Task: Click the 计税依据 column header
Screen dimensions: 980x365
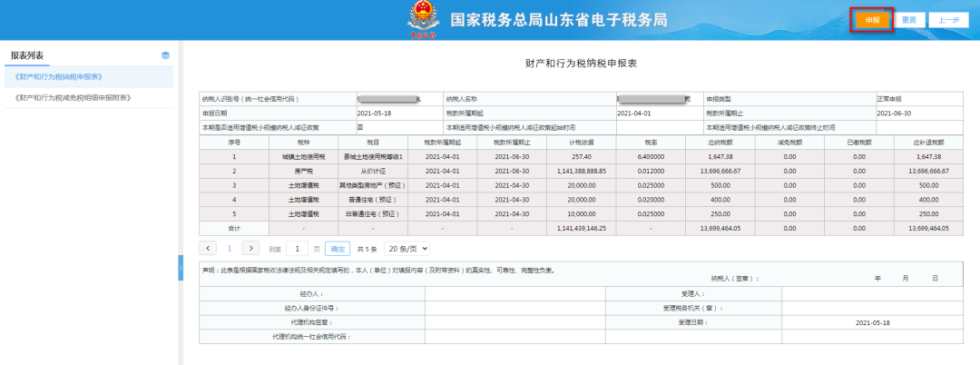Action: pyautogui.click(x=582, y=142)
